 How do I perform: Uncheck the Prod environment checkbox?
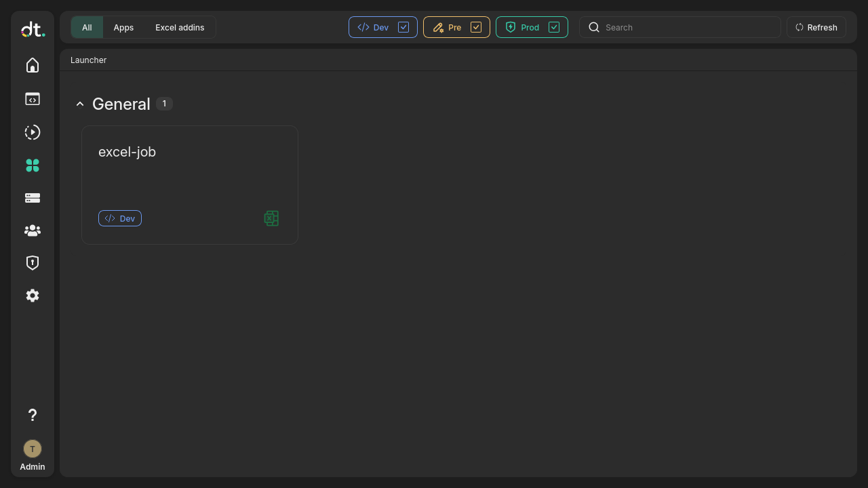tap(554, 27)
